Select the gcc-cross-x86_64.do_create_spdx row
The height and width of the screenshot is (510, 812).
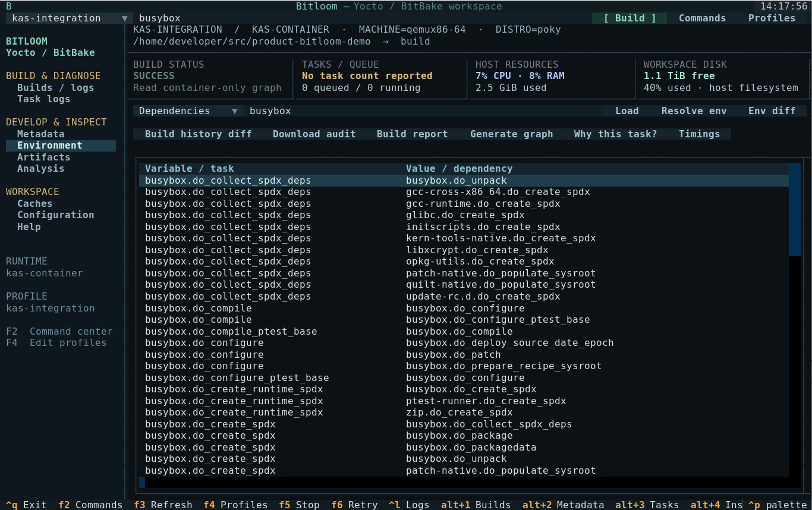click(x=464, y=192)
